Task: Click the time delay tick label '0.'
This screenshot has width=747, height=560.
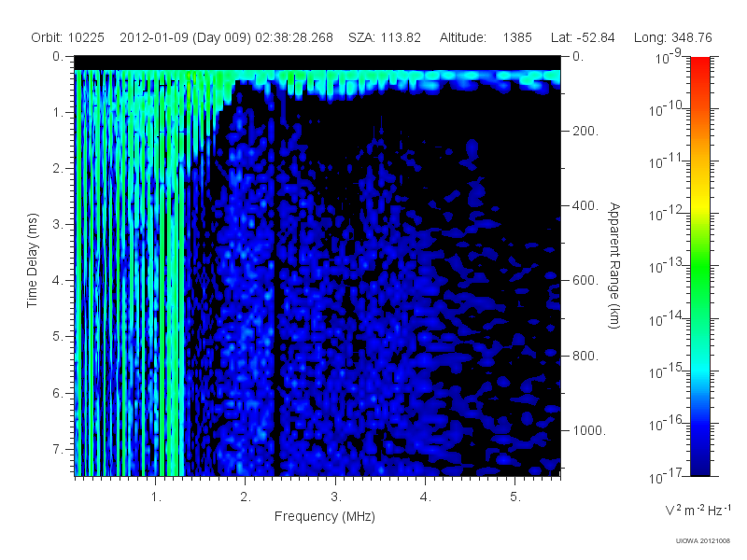Action: (x=58, y=57)
